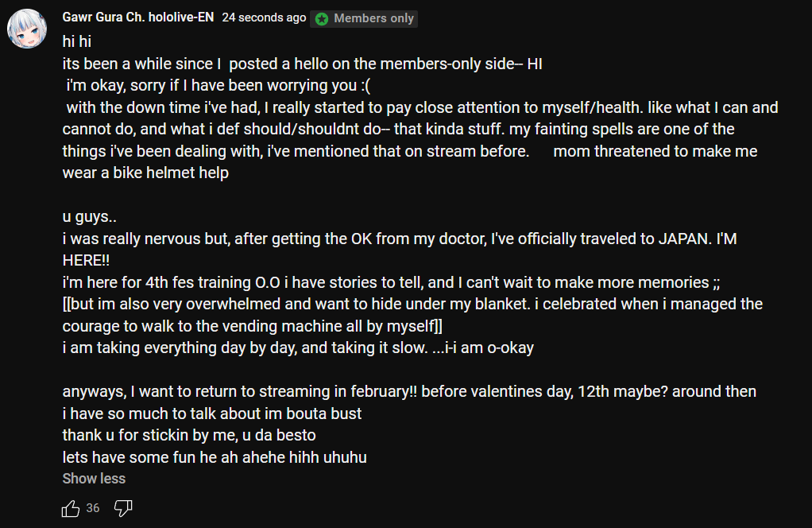The height and width of the screenshot is (528, 812).
Task: Click the 'thank u for stickin by me' line
Action: point(189,435)
